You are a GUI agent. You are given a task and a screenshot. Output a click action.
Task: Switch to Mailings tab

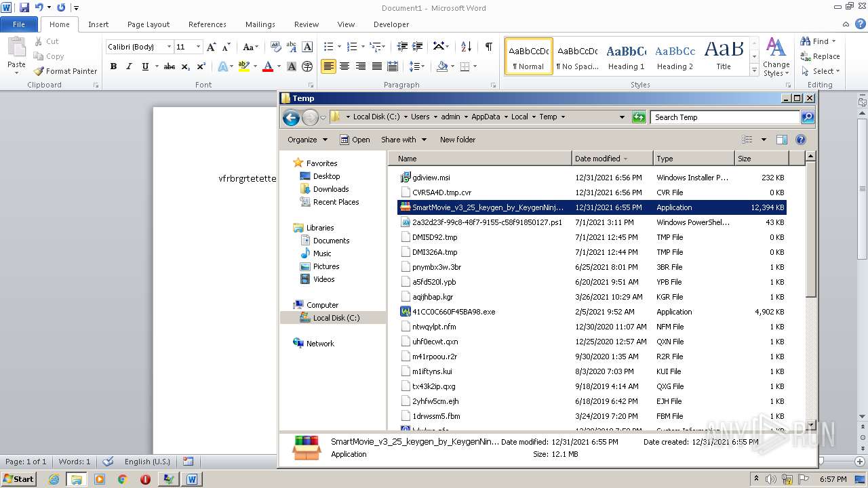(x=260, y=24)
